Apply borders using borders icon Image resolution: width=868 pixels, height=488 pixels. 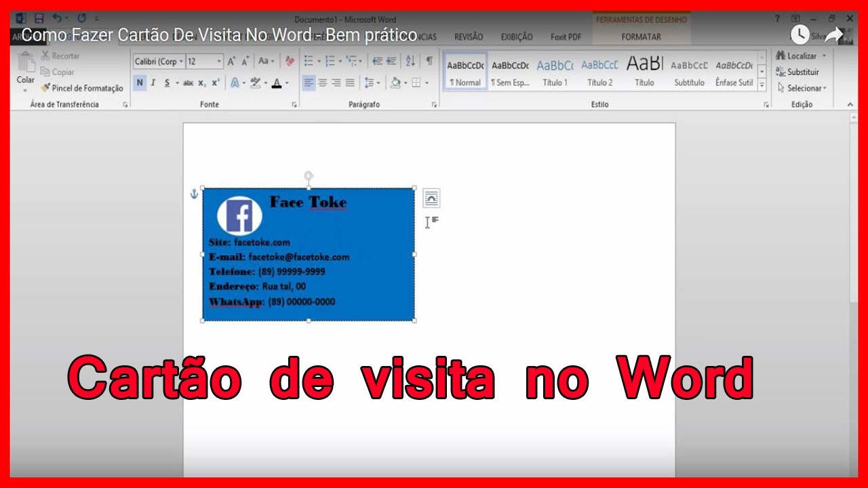[416, 83]
